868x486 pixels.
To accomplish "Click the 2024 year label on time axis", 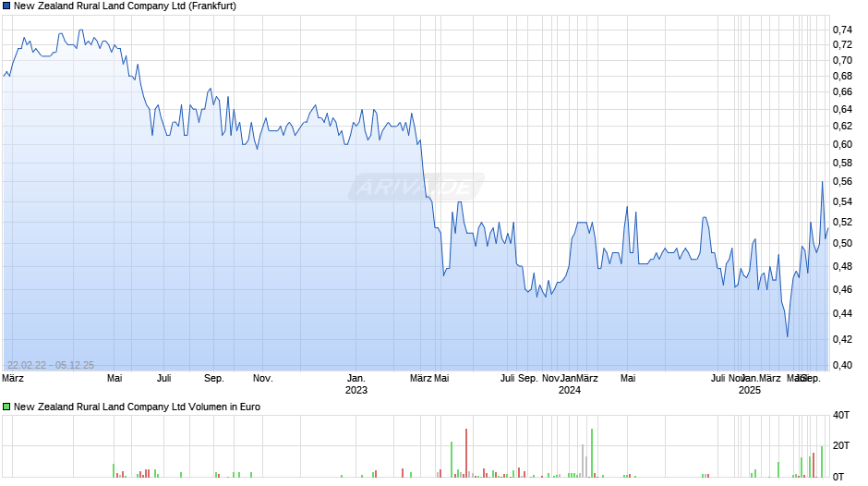I will tap(570, 390).
